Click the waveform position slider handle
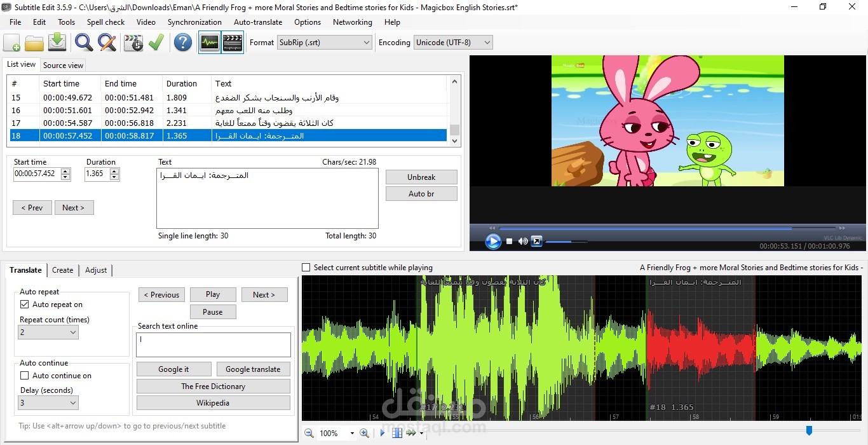This screenshot has height=445, width=868. (x=809, y=431)
